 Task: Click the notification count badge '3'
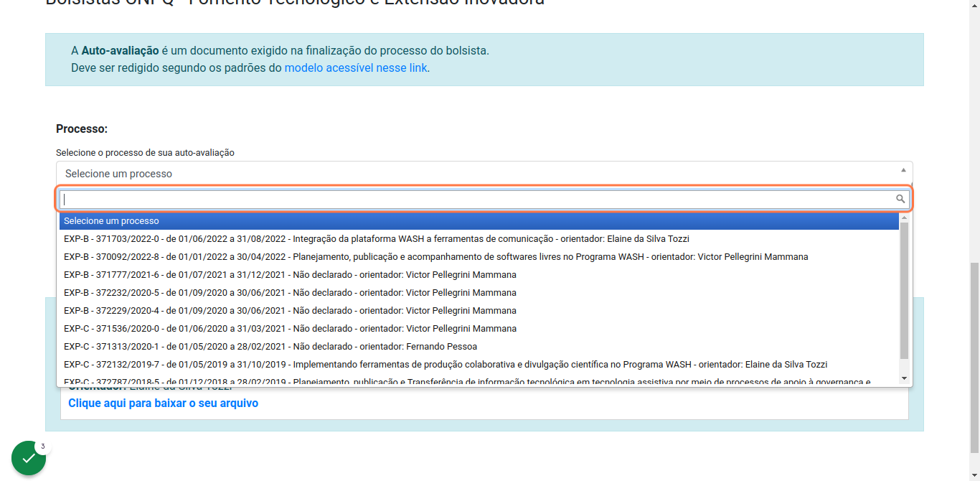[x=43, y=447]
